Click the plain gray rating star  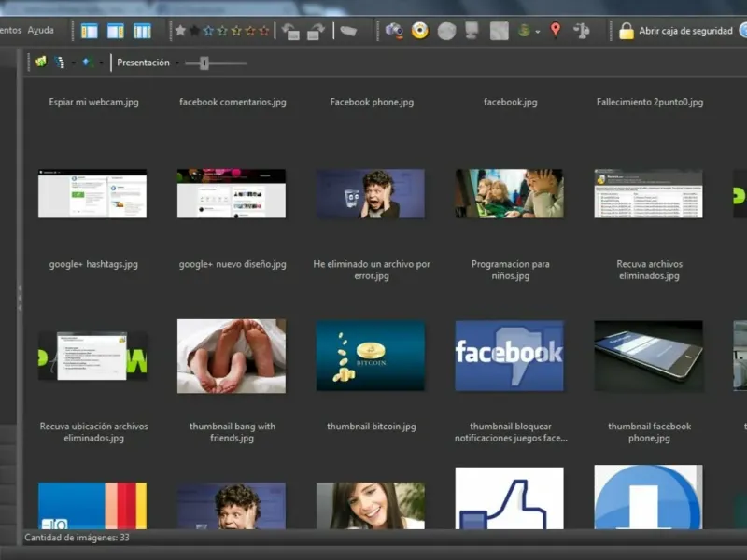coord(180,31)
